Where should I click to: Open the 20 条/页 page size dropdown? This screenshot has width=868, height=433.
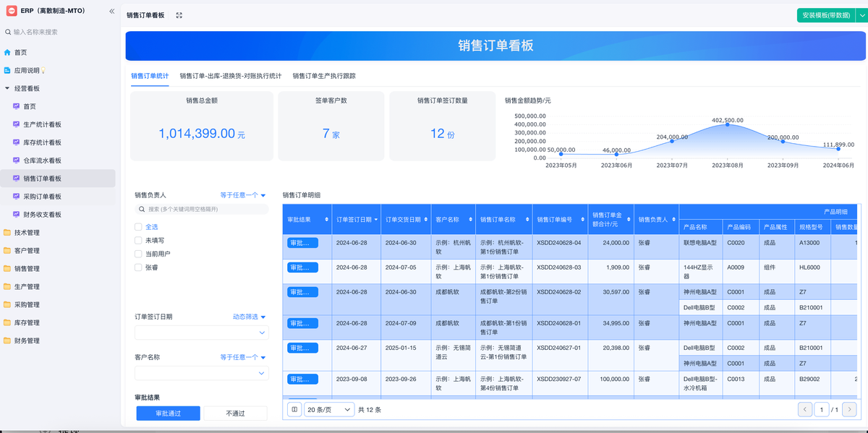tap(329, 410)
